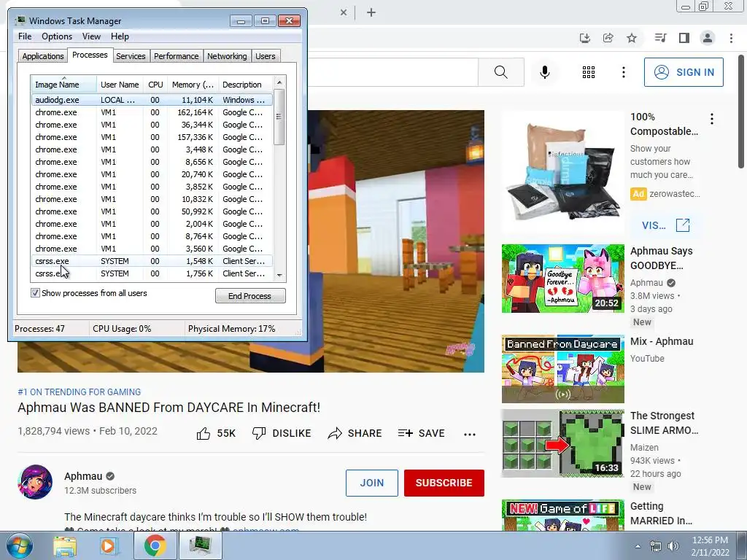Click the DISLIKE thumbs down button
The width and height of the screenshot is (747, 560).
click(281, 433)
